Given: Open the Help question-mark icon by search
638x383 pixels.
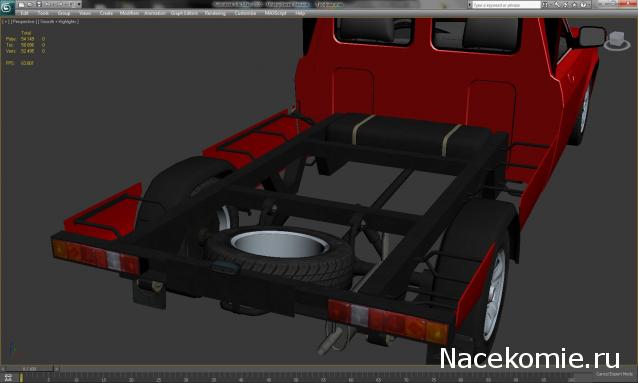Looking at the screenshot, I should tap(583, 4).
